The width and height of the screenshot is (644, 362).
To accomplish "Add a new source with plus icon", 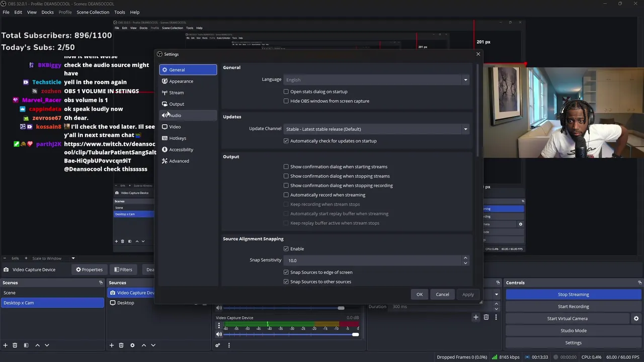I will (x=112, y=345).
